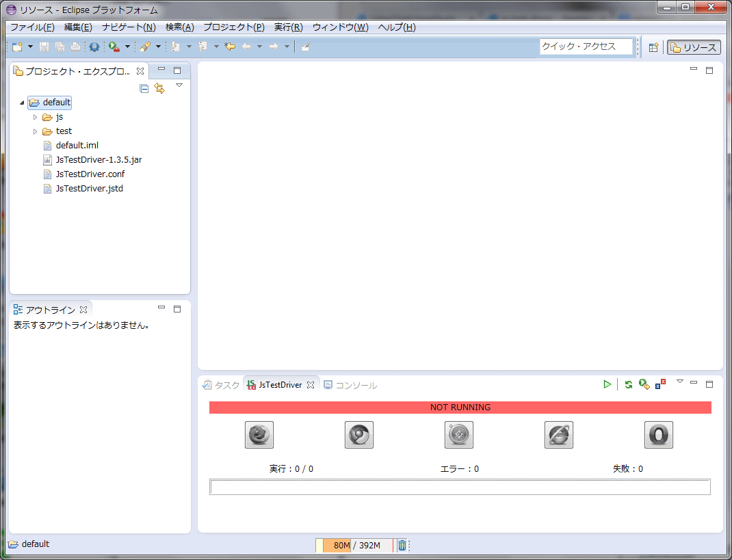Open the New wizard dropdown arrow
The image size is (732, 560).
click(x=30, y=46)
